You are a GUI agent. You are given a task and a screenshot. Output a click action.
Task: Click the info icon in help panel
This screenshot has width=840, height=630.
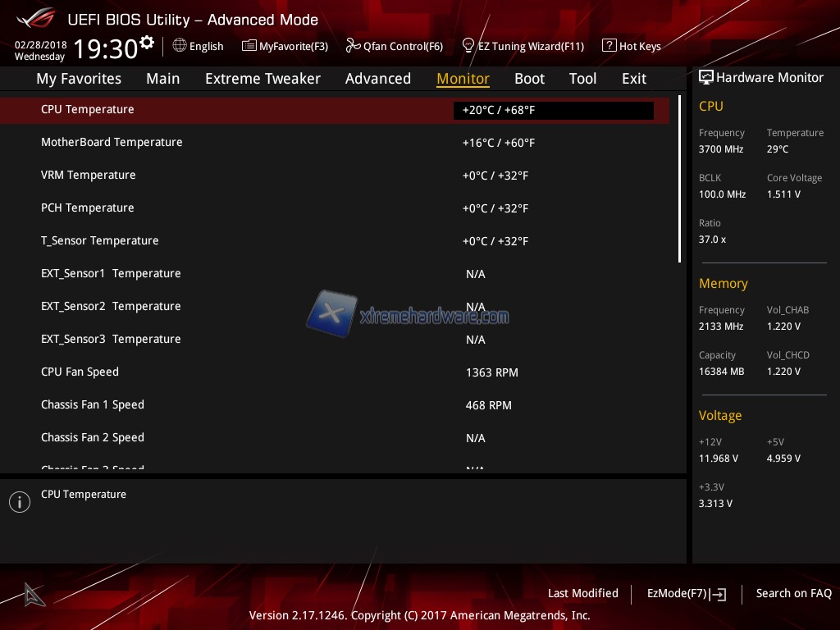click(20, 502)
